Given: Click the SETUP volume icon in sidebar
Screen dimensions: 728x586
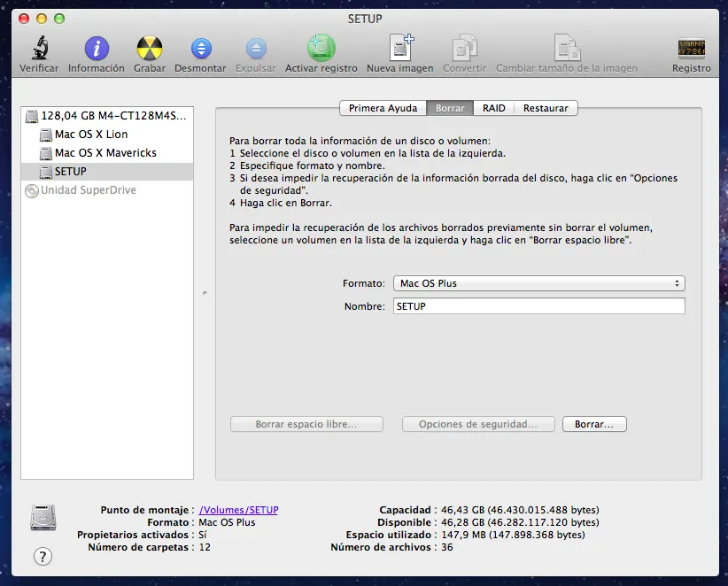Looking at the screenshot, I should click(x=45, y=172).
